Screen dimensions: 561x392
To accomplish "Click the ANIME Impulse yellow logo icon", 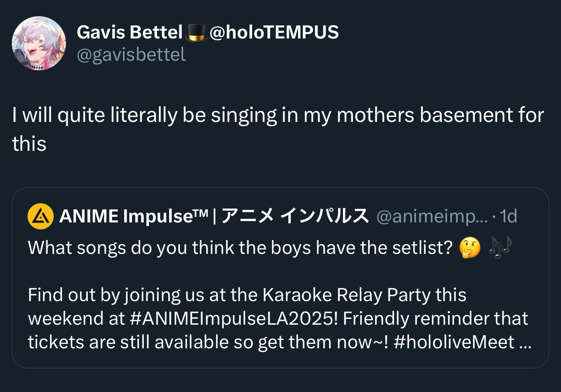I will coord(40,216).
